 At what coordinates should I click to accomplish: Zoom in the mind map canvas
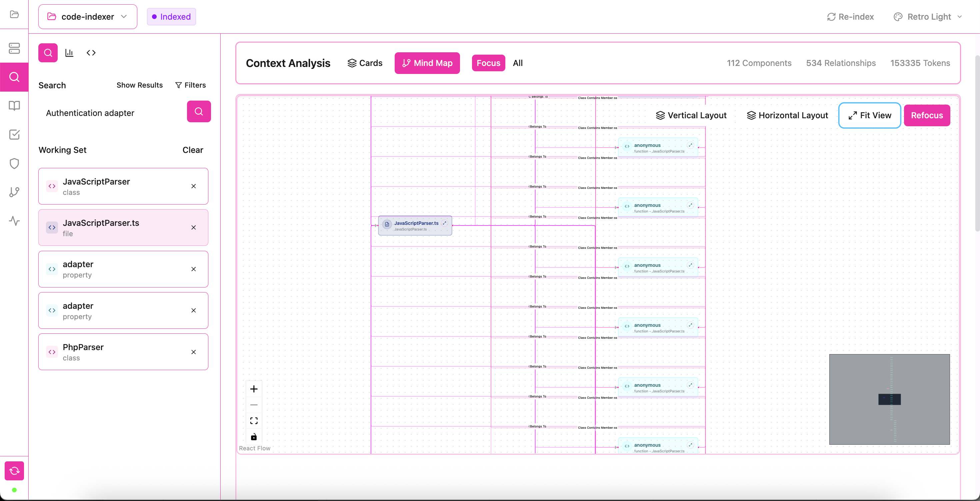(254, 389)
